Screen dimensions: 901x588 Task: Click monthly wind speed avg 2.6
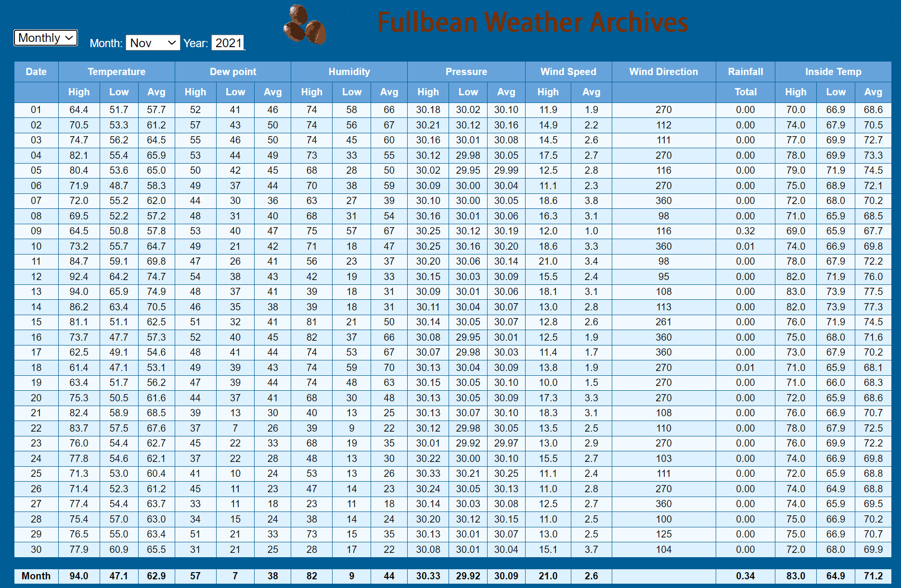click(x=592, y=576)
